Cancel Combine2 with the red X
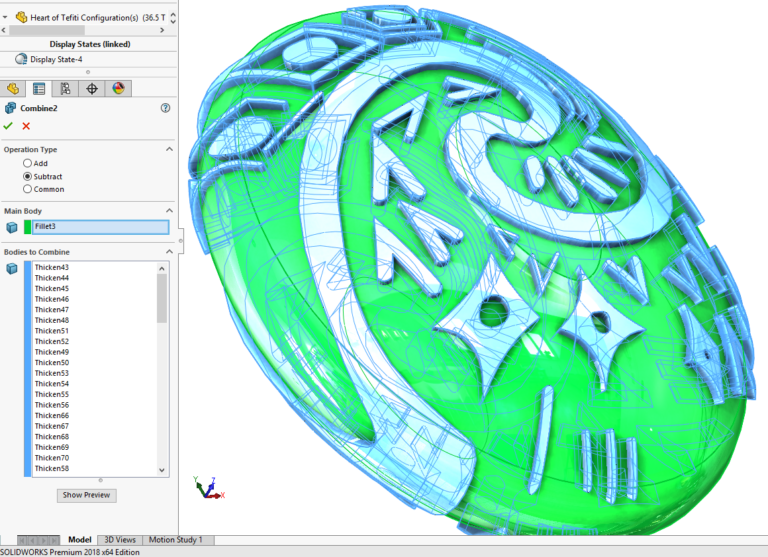 point(26,125)
